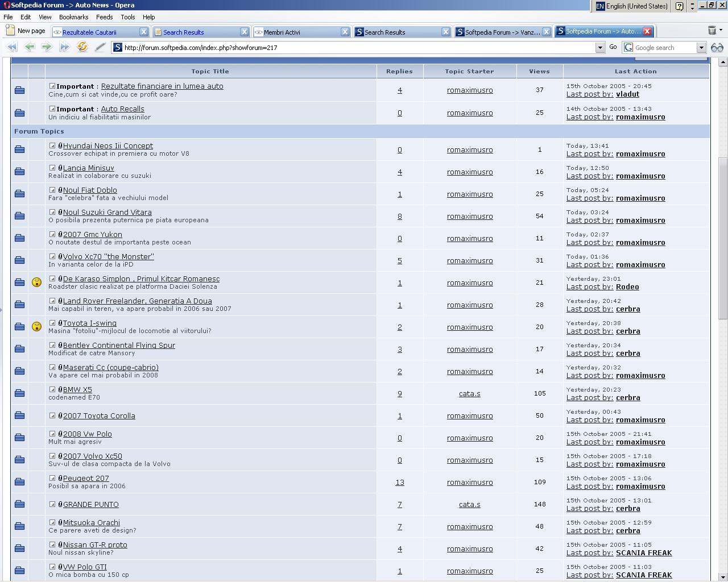Open the Feeds menu
The height and width of the screenshot is (582, 728).
click(104, 17)
